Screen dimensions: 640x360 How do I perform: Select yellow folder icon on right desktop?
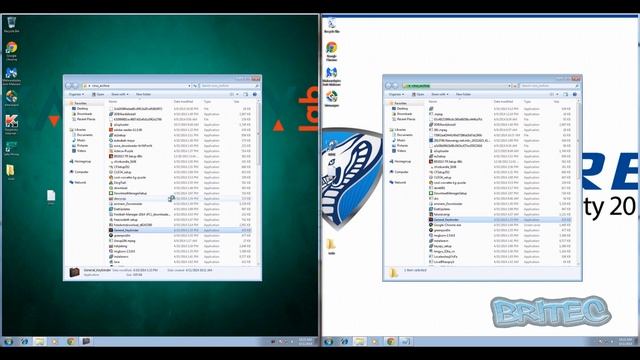[x=331, y=247]
